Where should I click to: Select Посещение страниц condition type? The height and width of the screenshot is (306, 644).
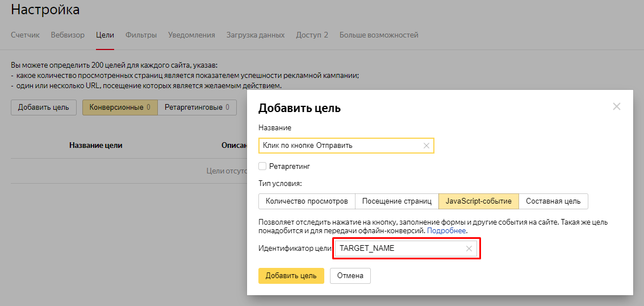(x=397, y=201)
